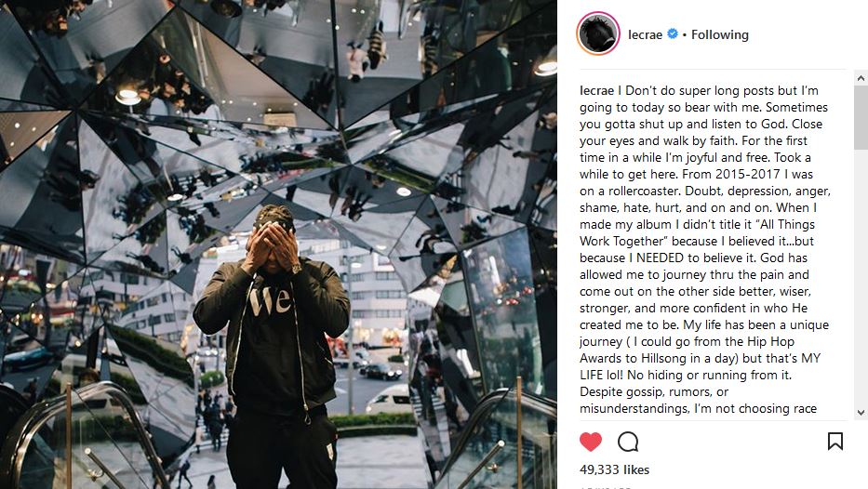Click the caption scrollbar thumb

pos(861,117)
